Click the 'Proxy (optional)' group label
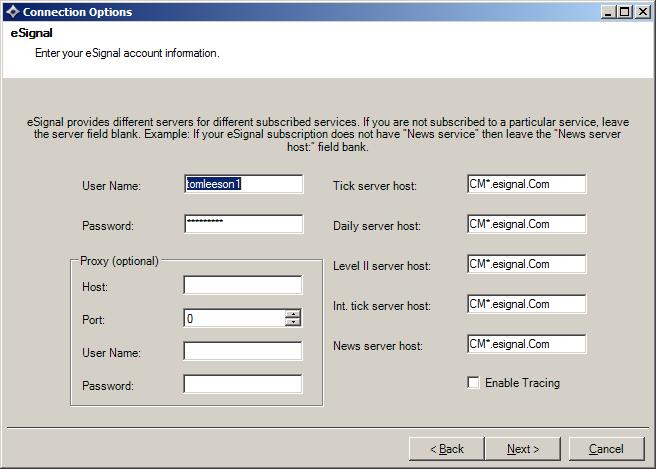 point(119,261)
